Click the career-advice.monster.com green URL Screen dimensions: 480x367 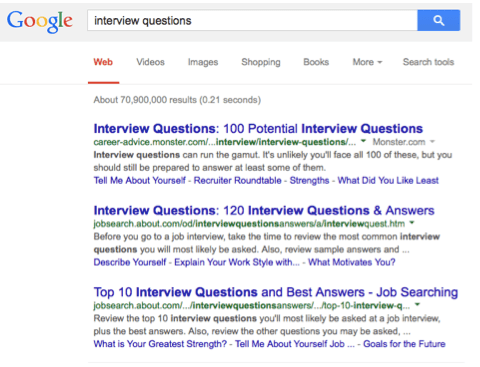pos(225,142)
